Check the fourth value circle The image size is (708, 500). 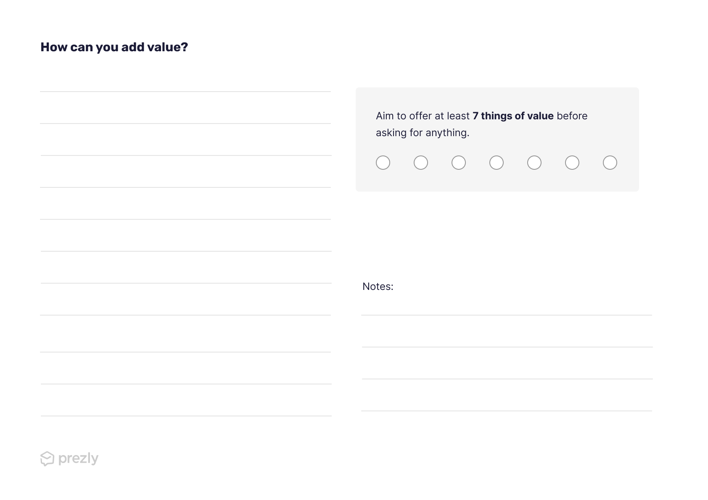[497, 163]
